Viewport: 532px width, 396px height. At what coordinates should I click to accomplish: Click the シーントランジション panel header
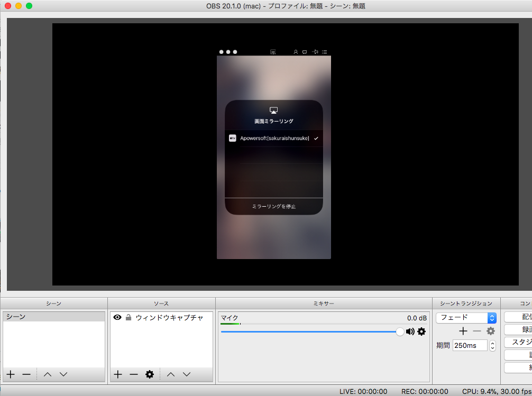(466, 303)
